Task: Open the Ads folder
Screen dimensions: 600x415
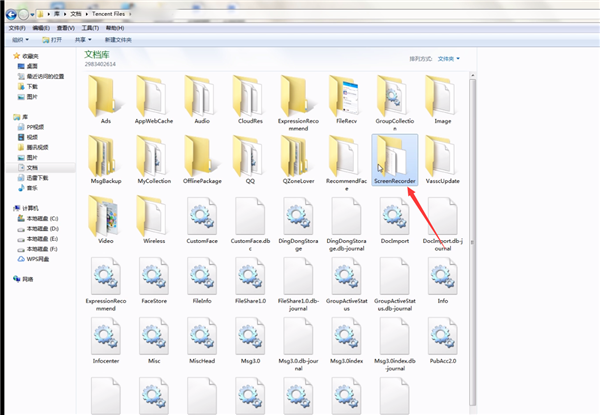Action: point(106,100)
